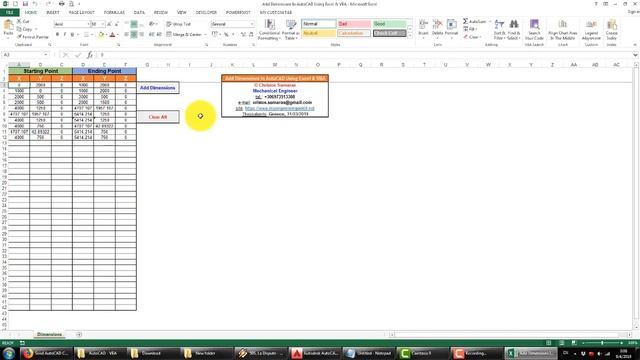This screenshot has width=640, height=360.
Task: Expand the Name Box dropdown arrow
Action: tap(46, 55)
